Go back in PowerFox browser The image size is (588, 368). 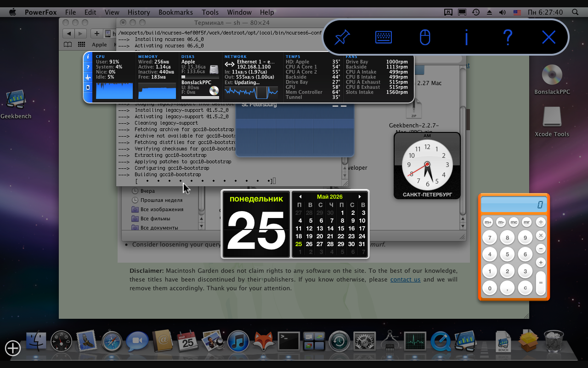click(68, 33)
